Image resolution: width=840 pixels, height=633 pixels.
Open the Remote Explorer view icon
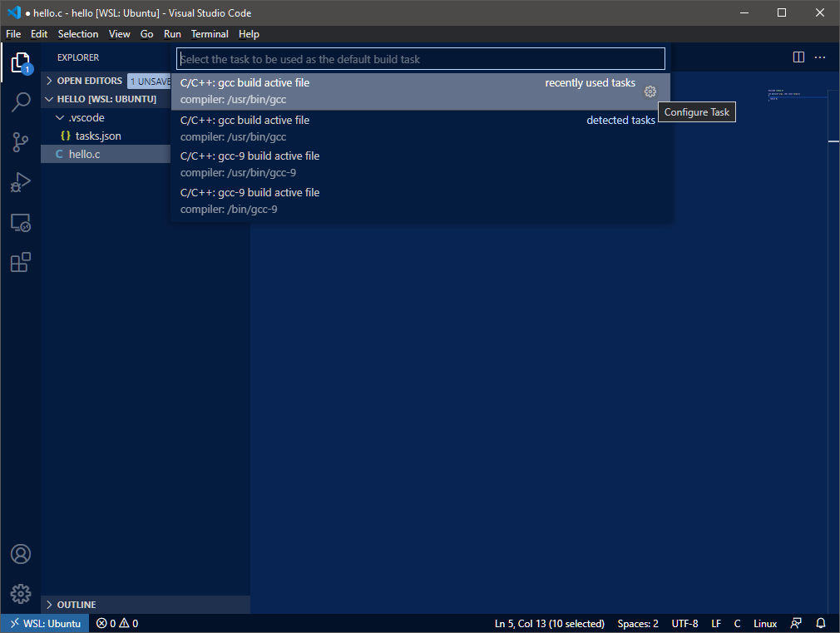click(20, 222)
